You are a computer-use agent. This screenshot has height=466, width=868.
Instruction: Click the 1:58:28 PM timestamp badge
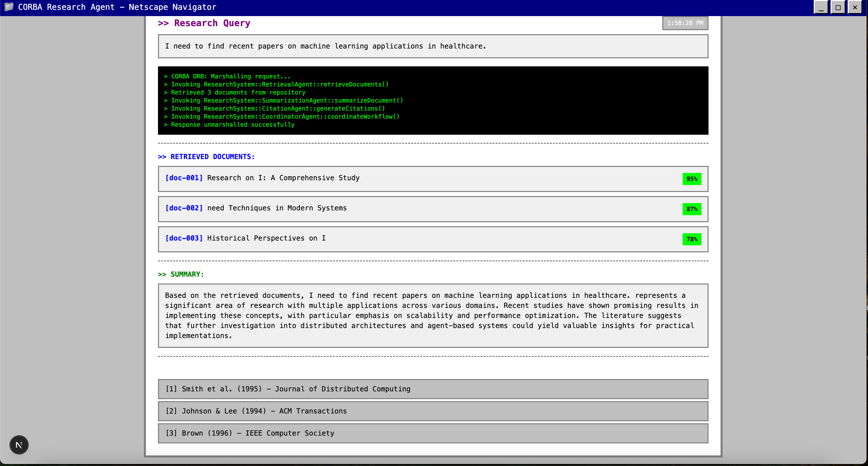pyautogui.click(x=685, y=23)
